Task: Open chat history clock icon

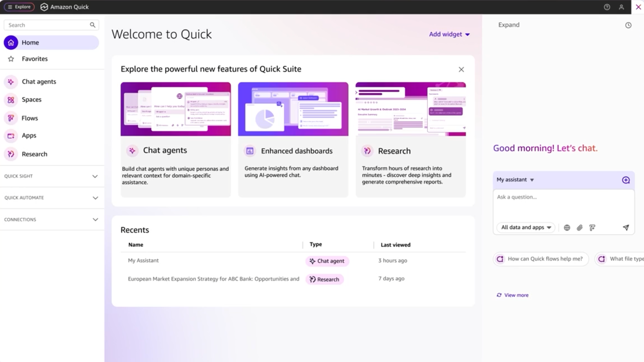Action: click(x=628, y=25)
